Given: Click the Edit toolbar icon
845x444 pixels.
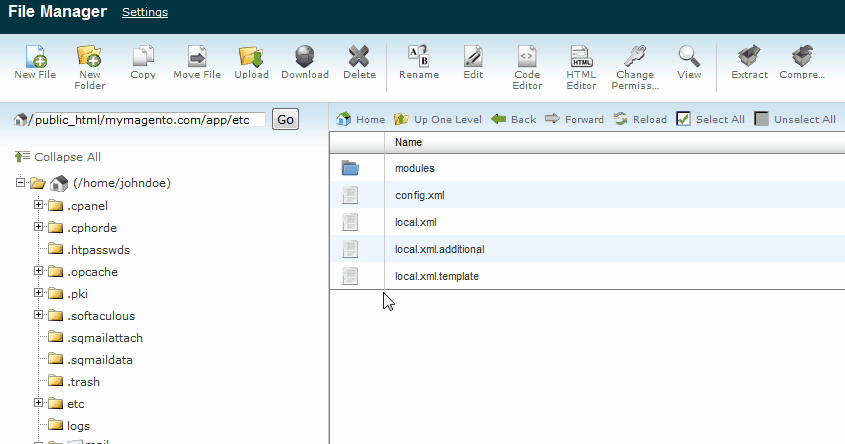Looking at the screenshot, I should 473,56.
